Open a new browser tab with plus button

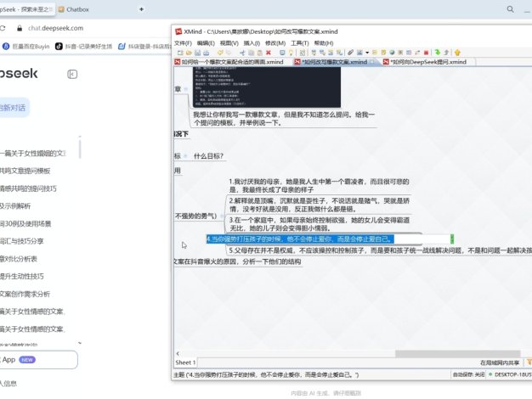tap(141, 9)
